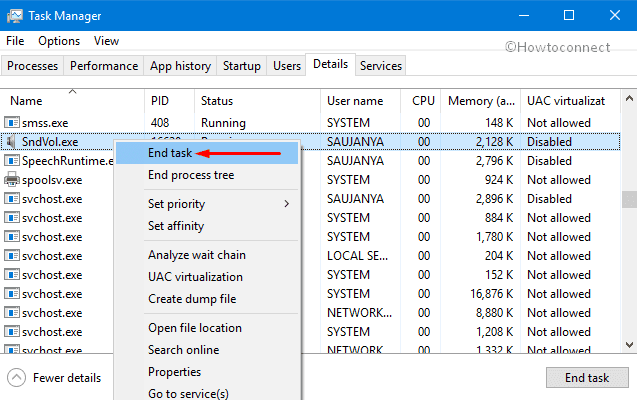Click the SndVol.exe speaker icon

tap(11, 142)
